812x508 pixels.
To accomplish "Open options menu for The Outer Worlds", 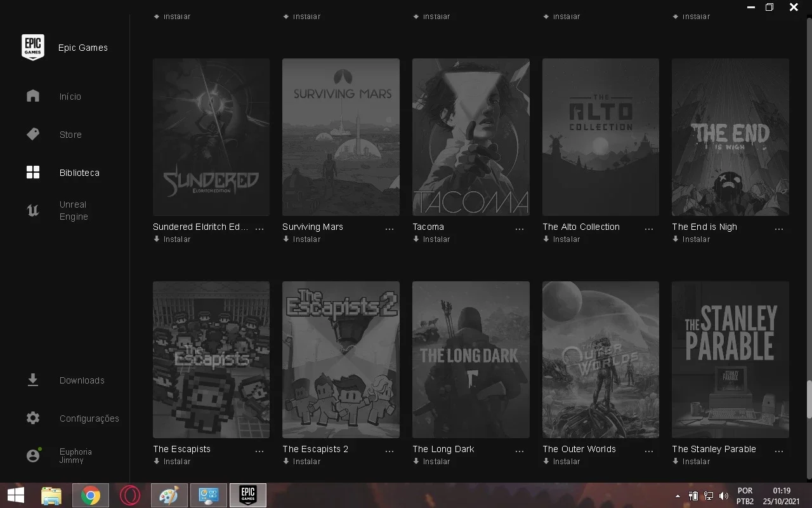I will [649, 451].
